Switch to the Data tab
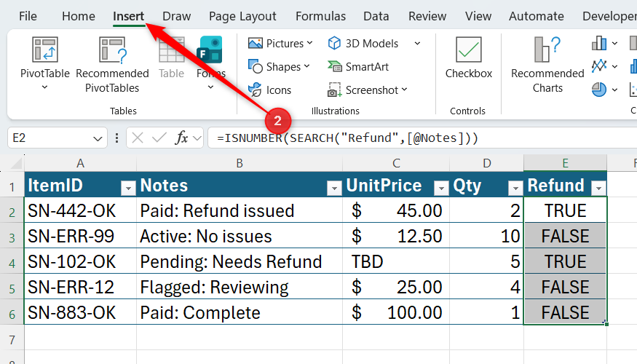 coord(376,16)
